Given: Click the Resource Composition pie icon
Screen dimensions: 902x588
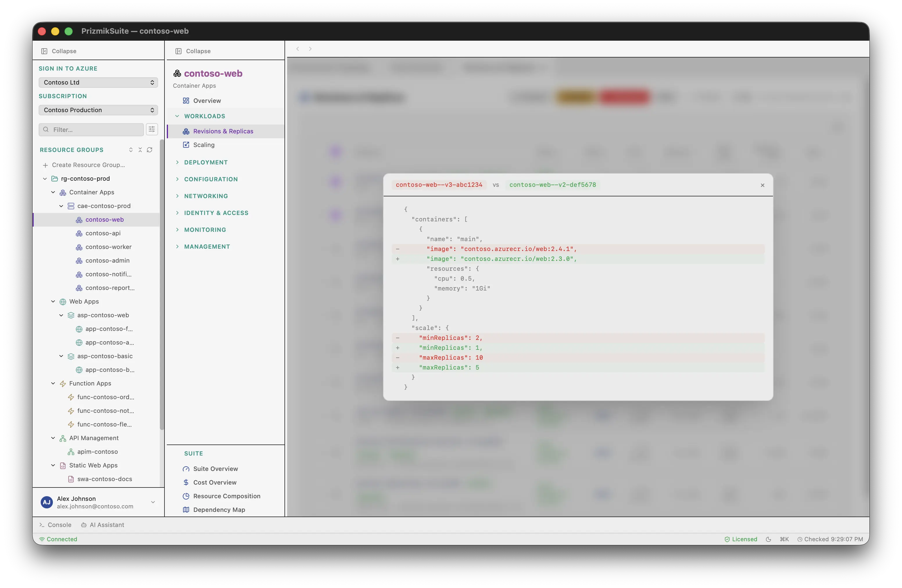Looking at the screenshot, I should click(x=186, y=496).
